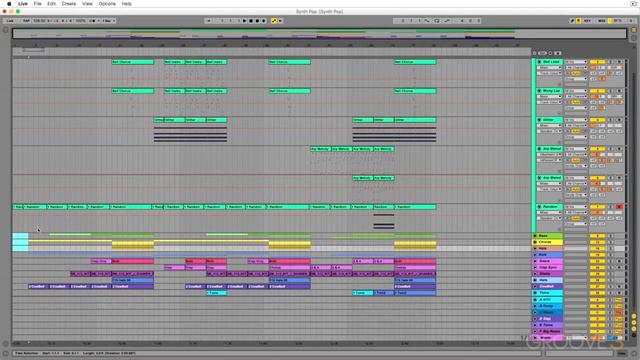The width and height of the screenshot is (640, 360).
Task: Unfold the Clap Sync track
Action: (535, 267)
